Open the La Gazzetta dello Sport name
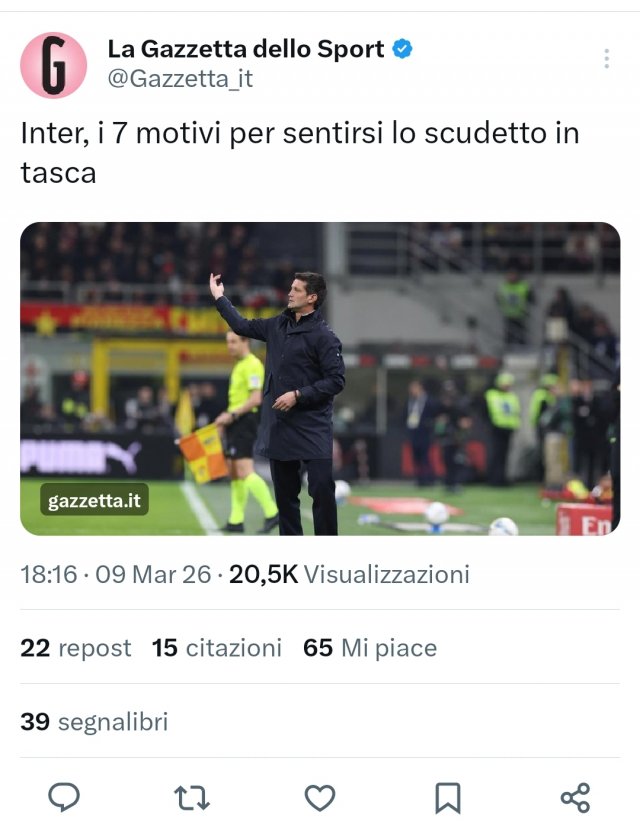The width and height of the screenshot is (640, 834). point(245,48)
